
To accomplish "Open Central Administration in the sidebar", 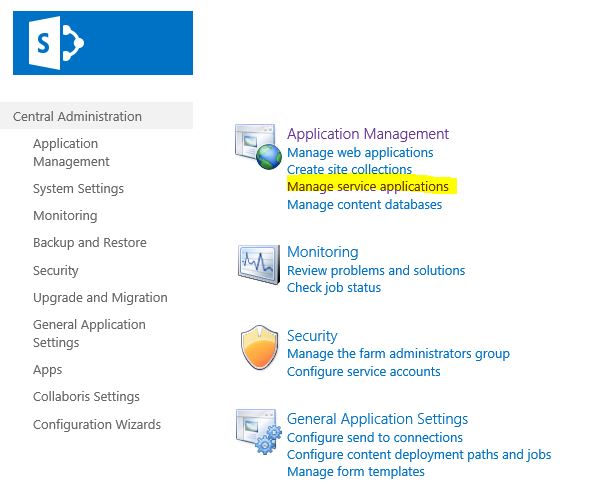I will point(77,116).
